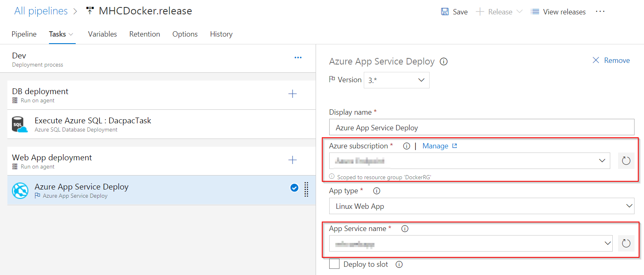Open the three-dots menu in top bar
Image resolution: width=644 pixels, height=275 pixels.
pos(600,12)
